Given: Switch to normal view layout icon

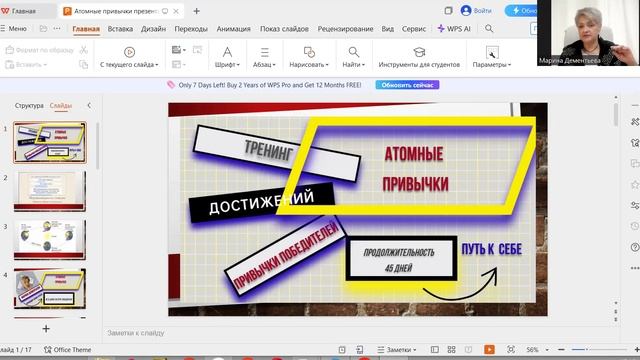Looking at the screenshot, I should [x=435, y=349].
